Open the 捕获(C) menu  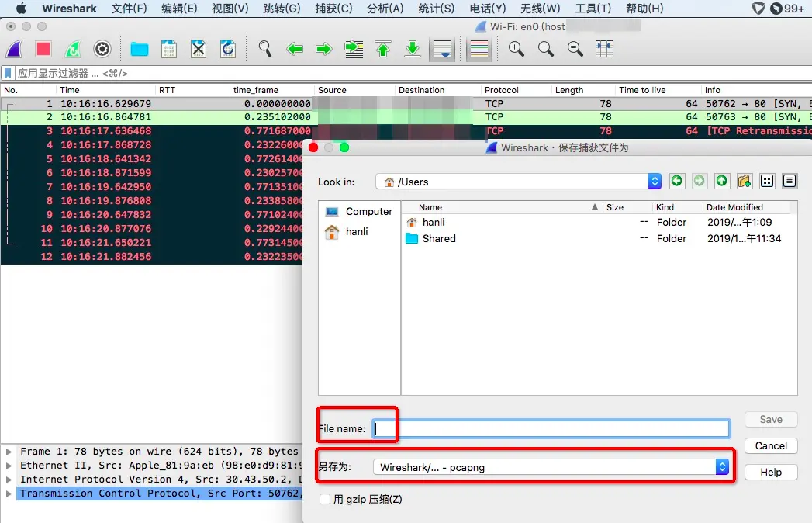tap(333, 9)
